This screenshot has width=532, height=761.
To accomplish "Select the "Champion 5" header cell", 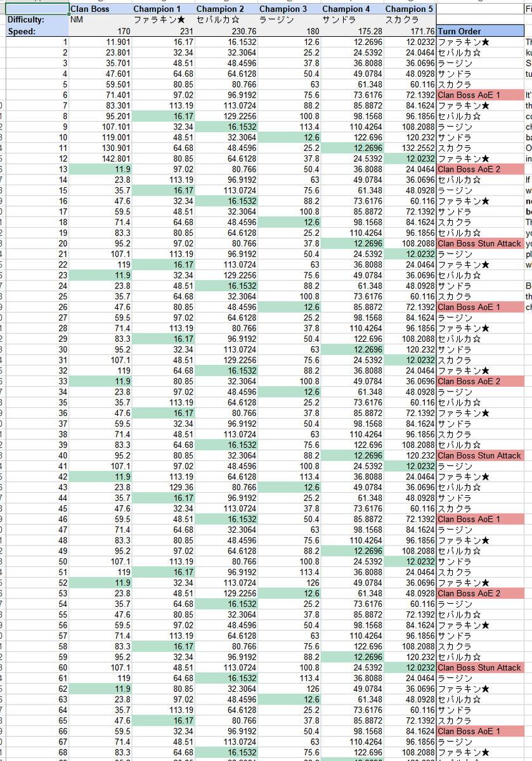I will (410, 9).
